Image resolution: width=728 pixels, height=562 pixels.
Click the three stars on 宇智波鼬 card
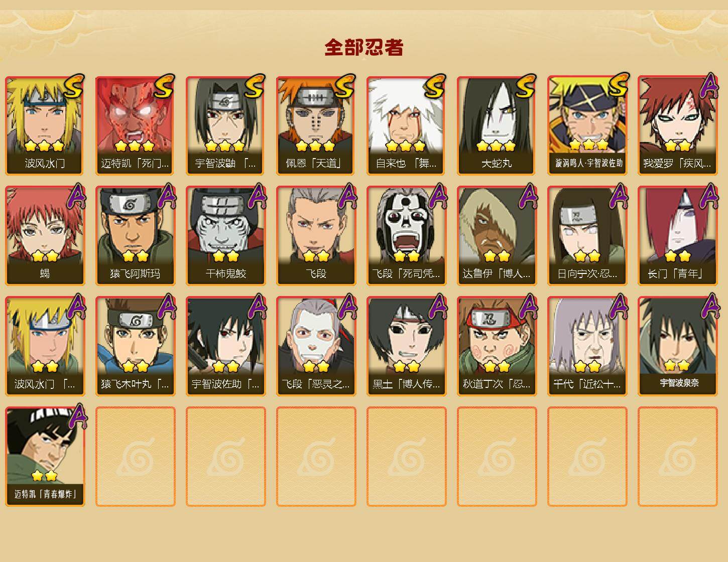[x=225, y=146]
